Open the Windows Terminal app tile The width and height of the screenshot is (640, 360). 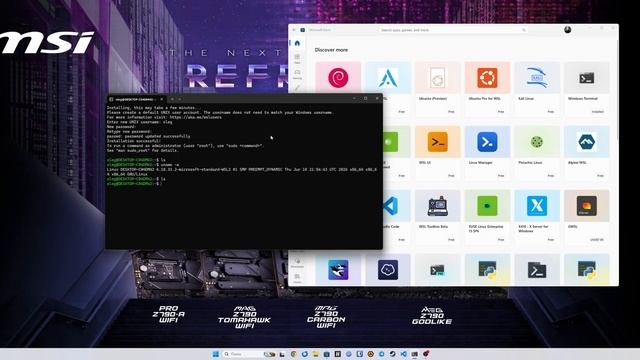pyautogui.click(x=587, y=88)
